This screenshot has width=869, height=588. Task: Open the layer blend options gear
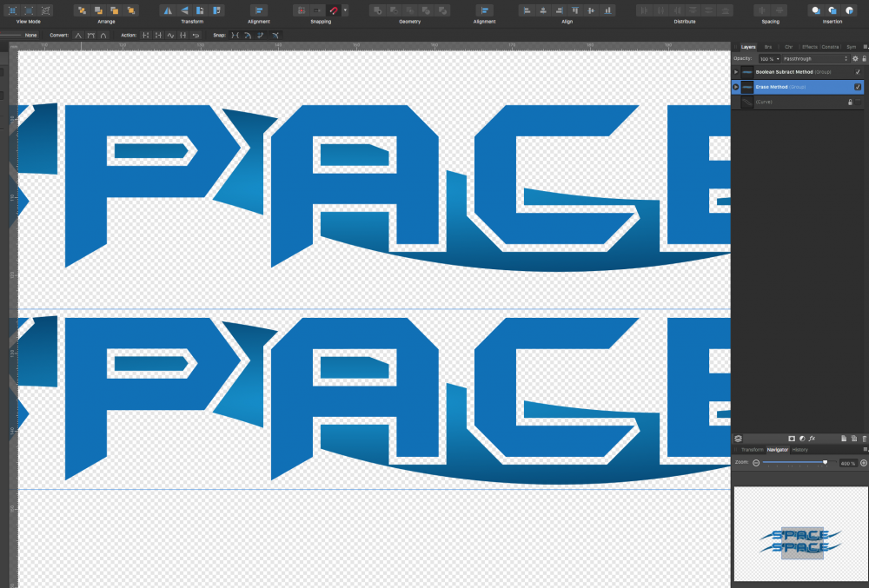[x=855, y=59]
